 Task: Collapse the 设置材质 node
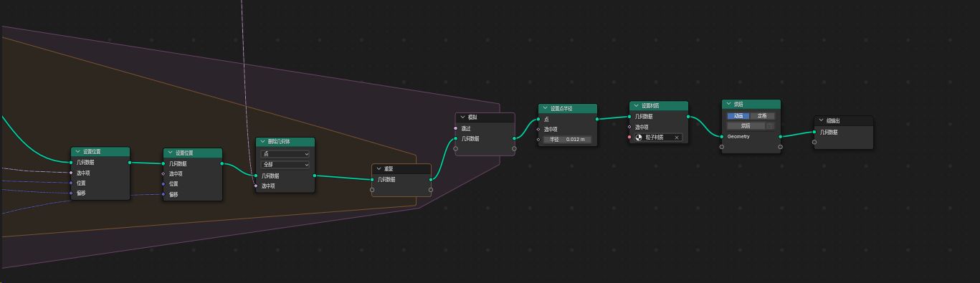click(x=635, y=105)
